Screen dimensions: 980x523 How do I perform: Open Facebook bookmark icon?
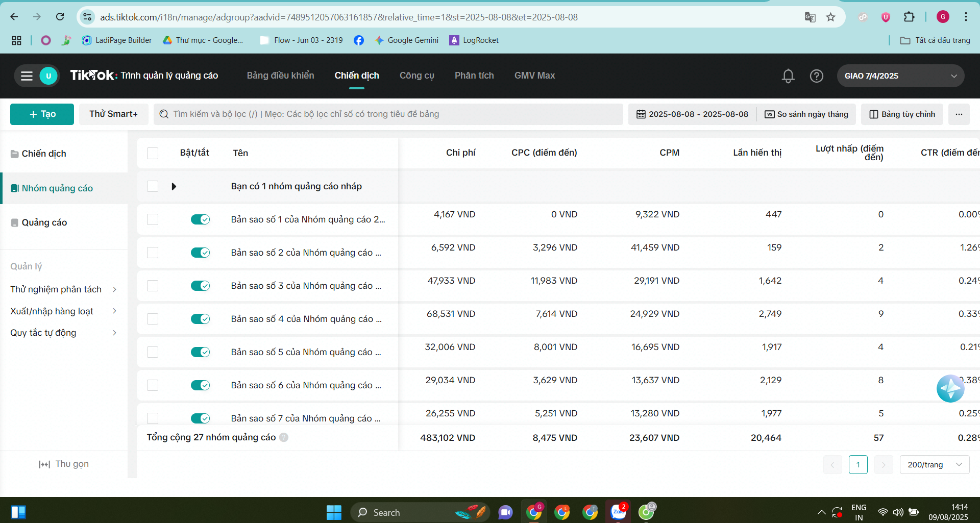coord(359,40)
